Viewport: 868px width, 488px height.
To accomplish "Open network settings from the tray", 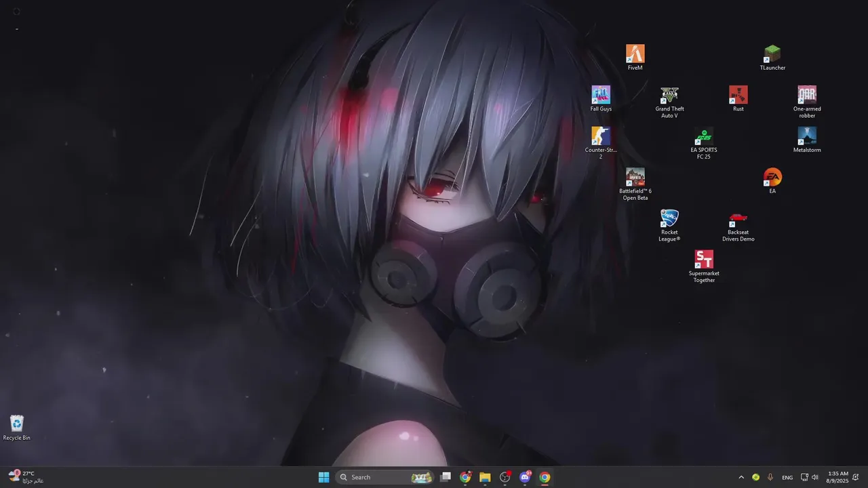I will (x=804, y=477).
